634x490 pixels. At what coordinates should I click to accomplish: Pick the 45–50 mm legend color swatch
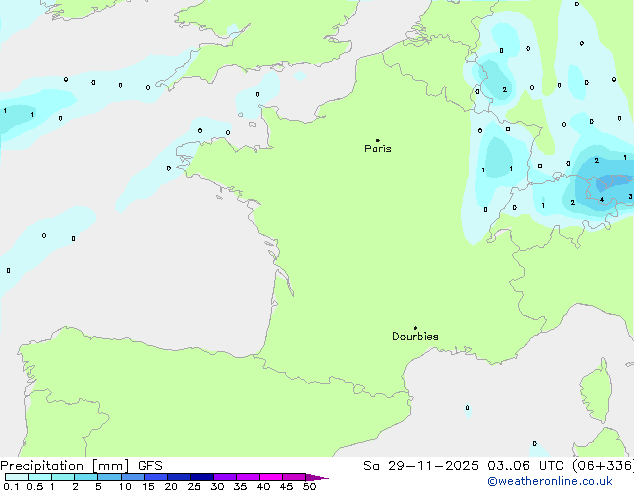[x=294, y=477]
